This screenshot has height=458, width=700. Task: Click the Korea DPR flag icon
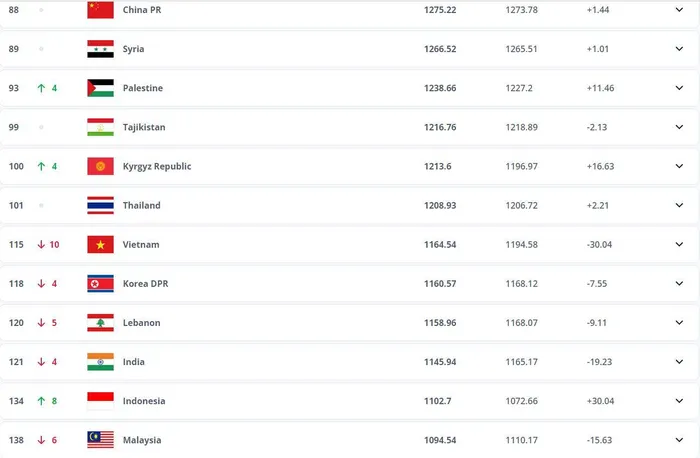tap(100, 283)
